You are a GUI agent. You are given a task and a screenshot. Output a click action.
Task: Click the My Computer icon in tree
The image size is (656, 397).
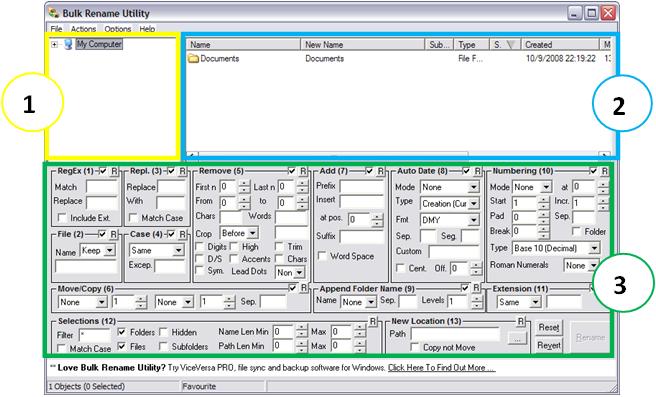(68, 44)
